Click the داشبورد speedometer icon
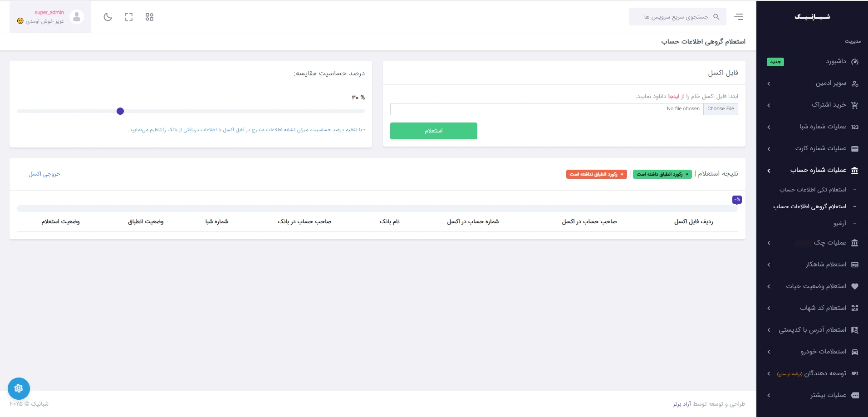Screen dimensions: 868x417 (855, 62)
